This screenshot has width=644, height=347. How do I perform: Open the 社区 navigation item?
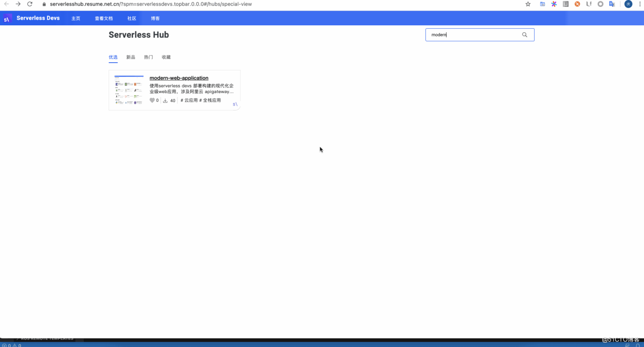coord(132,18)
